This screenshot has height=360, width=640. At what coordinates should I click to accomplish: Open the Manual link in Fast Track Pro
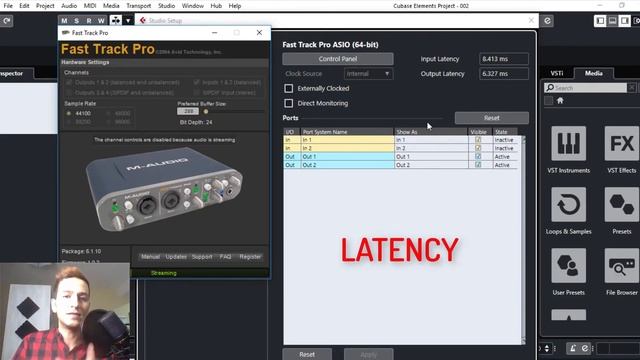click(x=150, y=257)
